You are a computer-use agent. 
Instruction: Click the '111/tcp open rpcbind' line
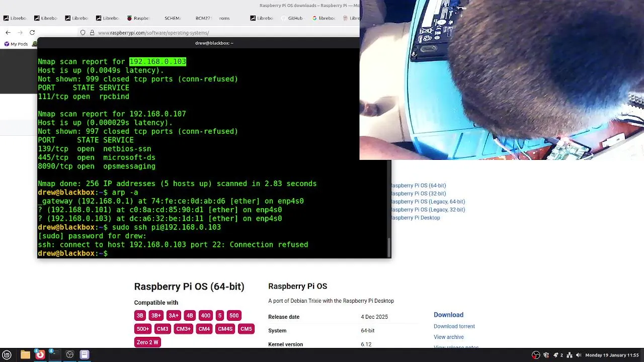pyautogui.click(x=84, y=97)
